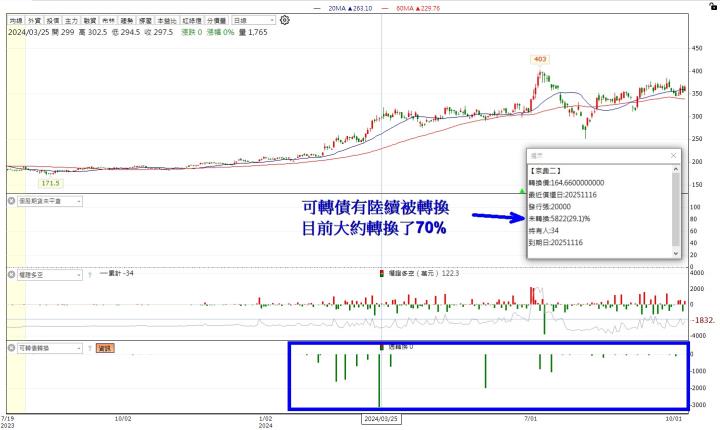Image resolution: width=720 pixels, height=430 pixels.
Task: Click the 分價量 toolbar button
Action: (x=216, y=21)
